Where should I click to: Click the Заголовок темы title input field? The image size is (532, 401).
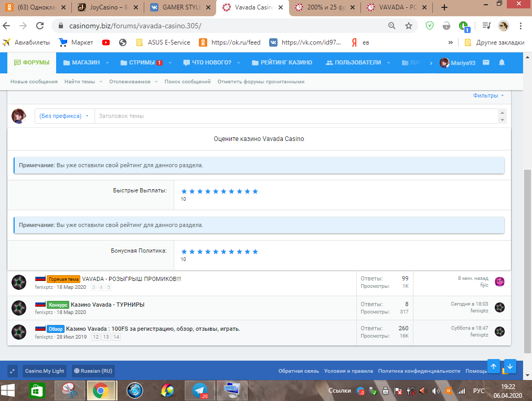click(x=296, y=116)
